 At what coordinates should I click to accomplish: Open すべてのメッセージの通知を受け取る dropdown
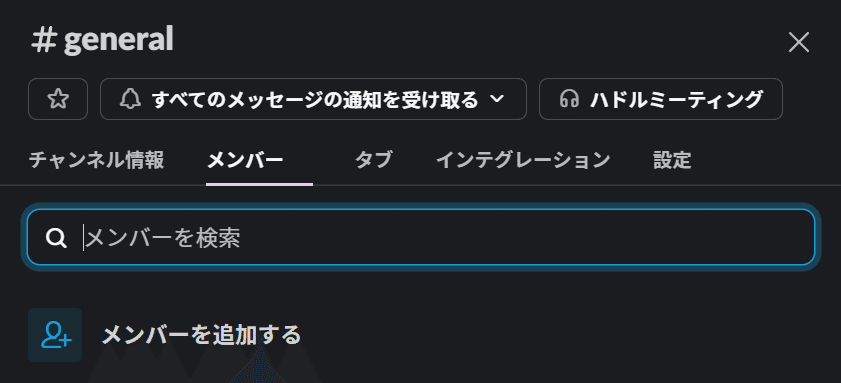point(313,99)
